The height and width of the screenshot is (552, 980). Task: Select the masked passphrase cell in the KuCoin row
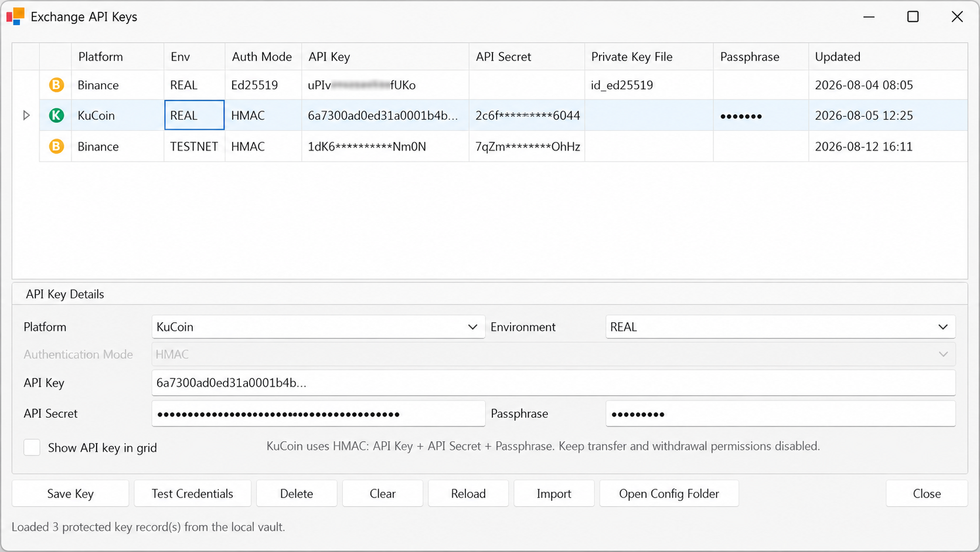(x=761, y=116)
